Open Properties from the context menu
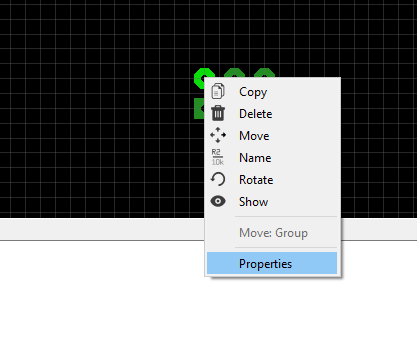The image size is (417, 361). point(272,264)
